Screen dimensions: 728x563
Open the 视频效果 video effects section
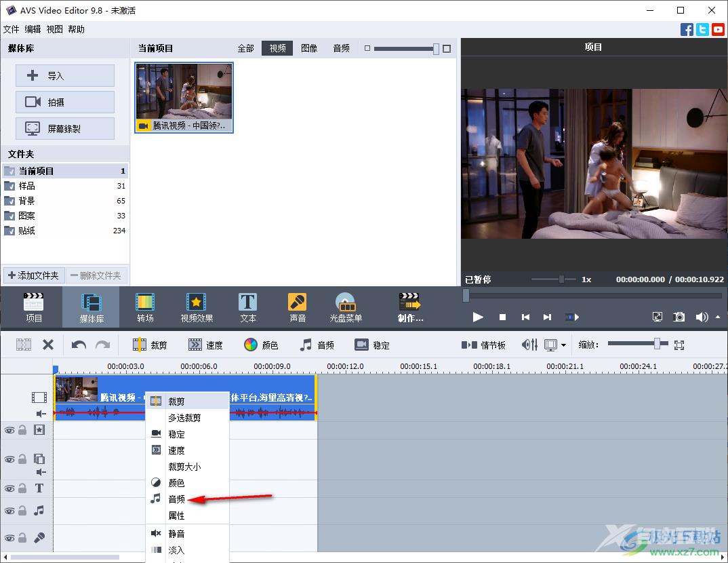coord(197,307)
